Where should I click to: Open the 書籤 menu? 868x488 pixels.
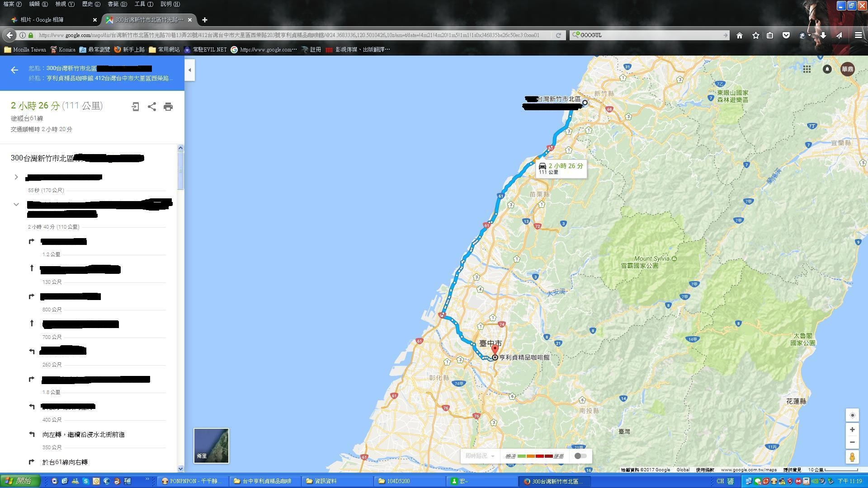117,4
